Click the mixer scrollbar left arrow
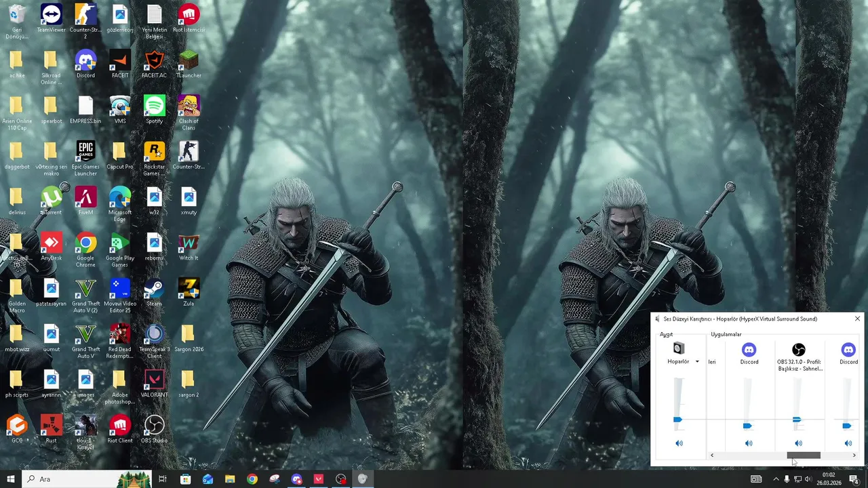 712,455
